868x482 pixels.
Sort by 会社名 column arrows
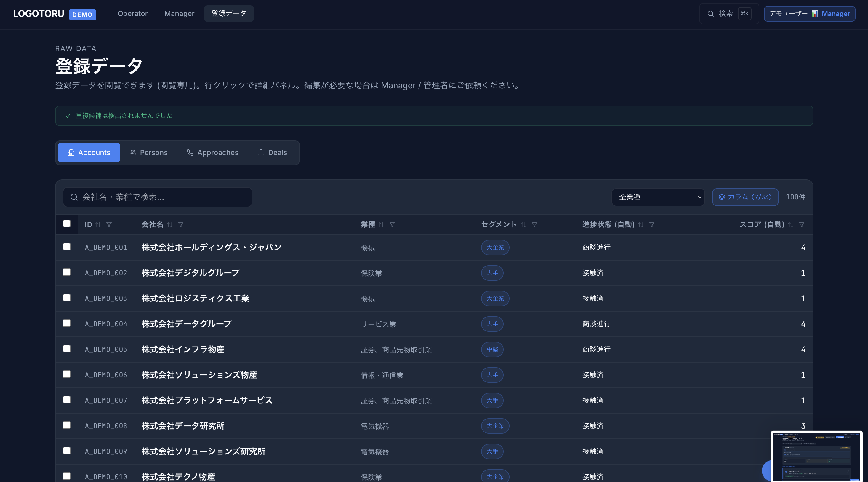(170, 224)
